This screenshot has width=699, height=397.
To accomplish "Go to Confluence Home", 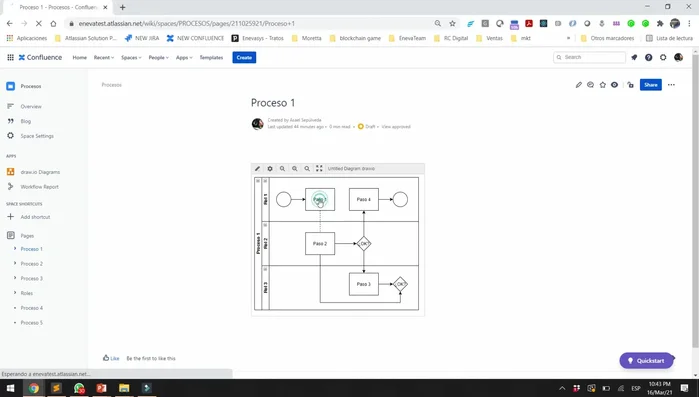I will [x=80, y=57].
